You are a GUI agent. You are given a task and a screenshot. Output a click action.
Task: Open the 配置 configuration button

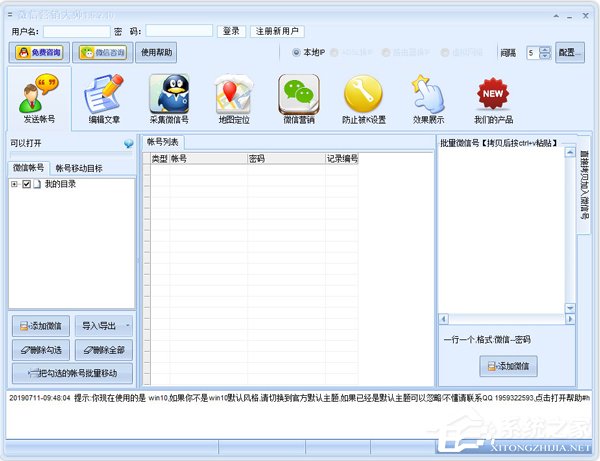[x=570, y=52]
